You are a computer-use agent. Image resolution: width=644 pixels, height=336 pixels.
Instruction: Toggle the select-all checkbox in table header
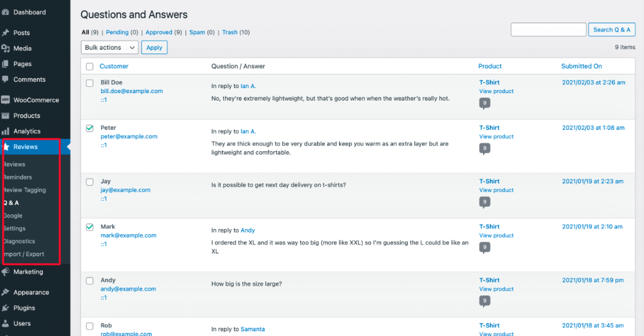point(89,67)
